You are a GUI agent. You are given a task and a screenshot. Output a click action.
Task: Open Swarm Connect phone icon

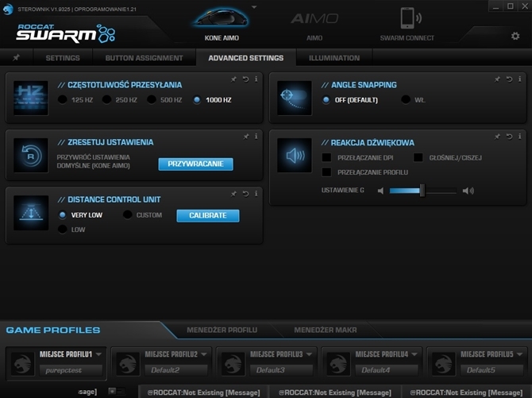[x=411, y=18]
